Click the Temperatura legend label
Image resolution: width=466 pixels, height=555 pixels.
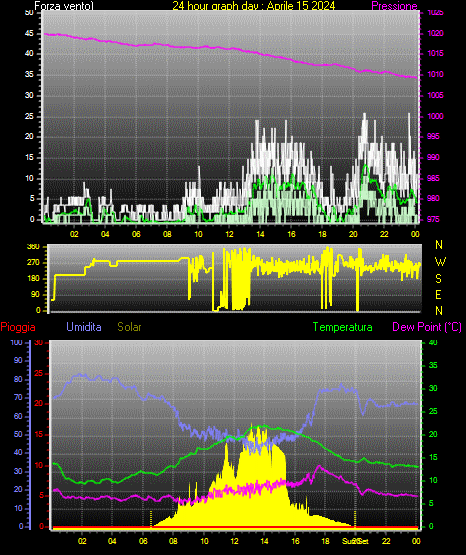(343, 327)
